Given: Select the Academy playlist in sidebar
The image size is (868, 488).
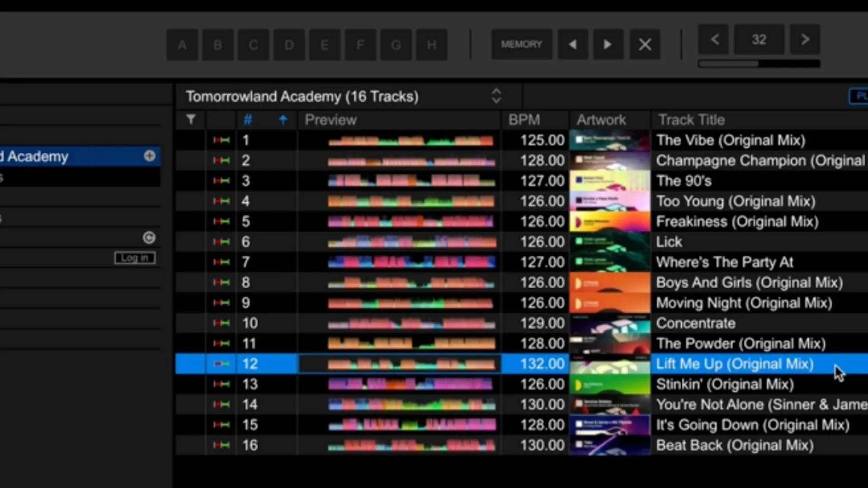Looking at the screenshot, I should [x=80, y=156].
